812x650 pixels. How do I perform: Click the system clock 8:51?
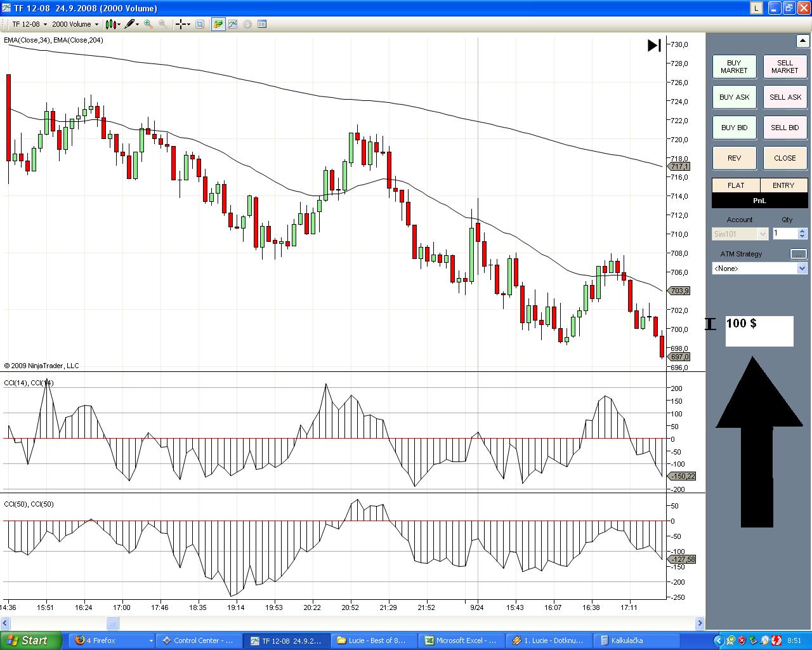794,640
